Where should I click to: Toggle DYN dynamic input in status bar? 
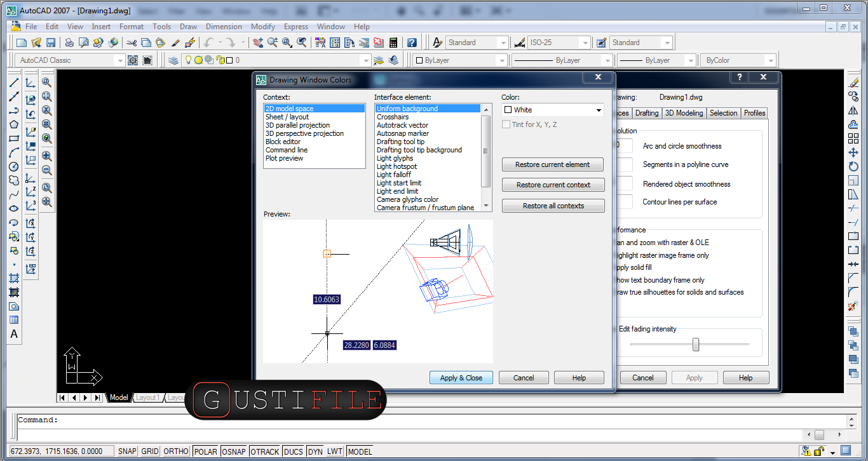[315, 451]
